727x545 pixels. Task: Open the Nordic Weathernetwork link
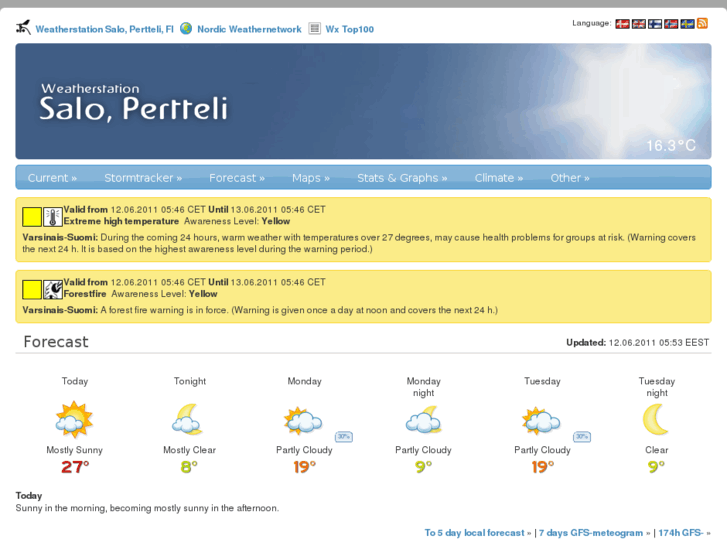click(x=249, y=29)
